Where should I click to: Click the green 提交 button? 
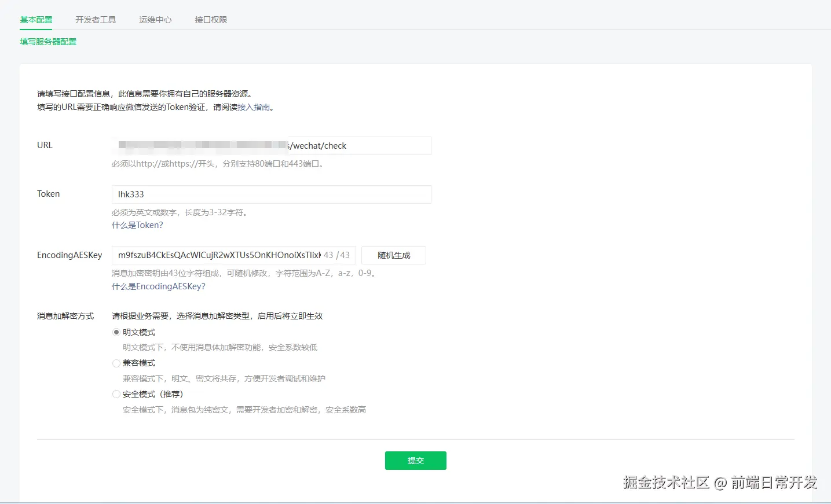tap(416, 461)
